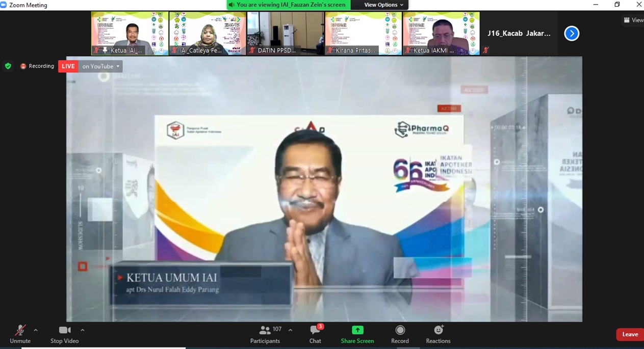Viewport: 644px width, 349px height.
Task: Click the unread badge on Chat
Action: [x=320, y=327]
